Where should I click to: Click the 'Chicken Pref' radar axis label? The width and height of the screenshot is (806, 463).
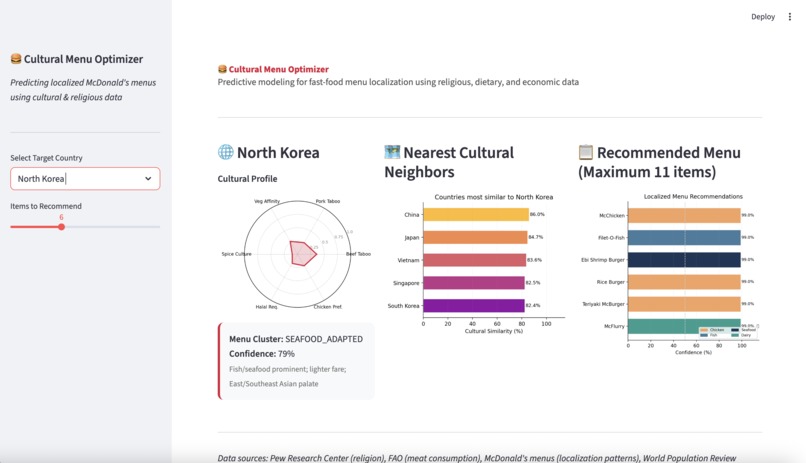tap(328, 307)
